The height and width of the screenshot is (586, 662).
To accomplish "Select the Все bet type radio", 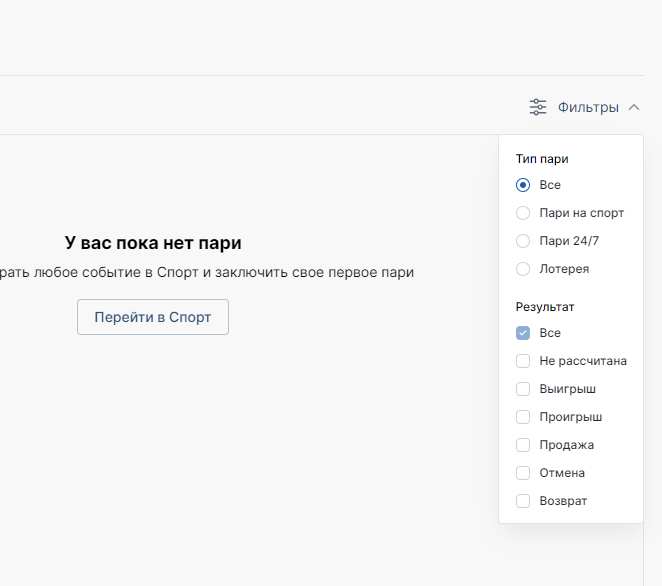I will 523,185.
